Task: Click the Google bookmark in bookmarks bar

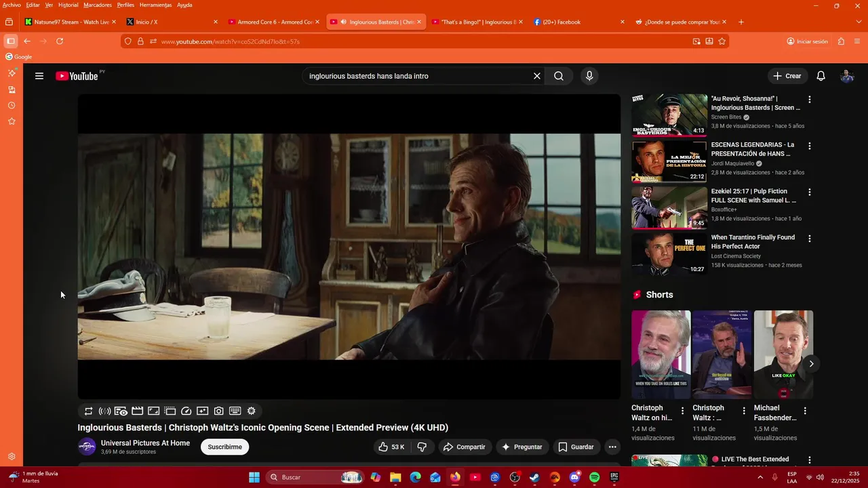Action: tap(19, 57)
